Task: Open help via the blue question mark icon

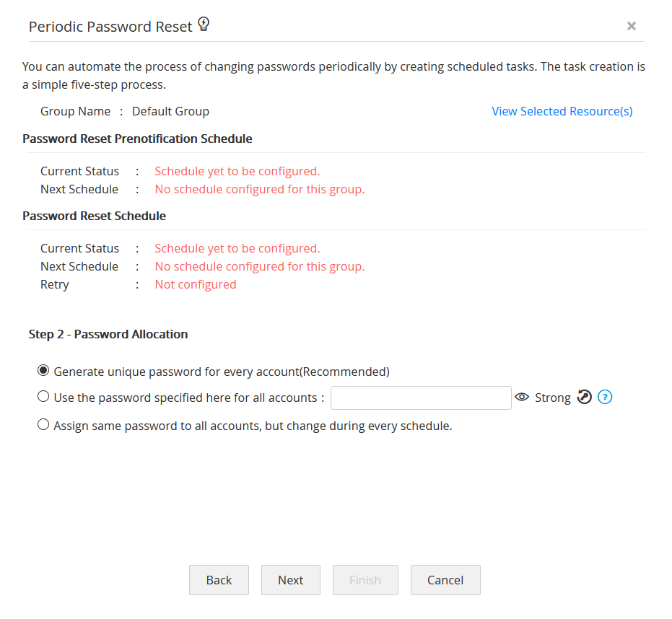Action: pos(605,397)
